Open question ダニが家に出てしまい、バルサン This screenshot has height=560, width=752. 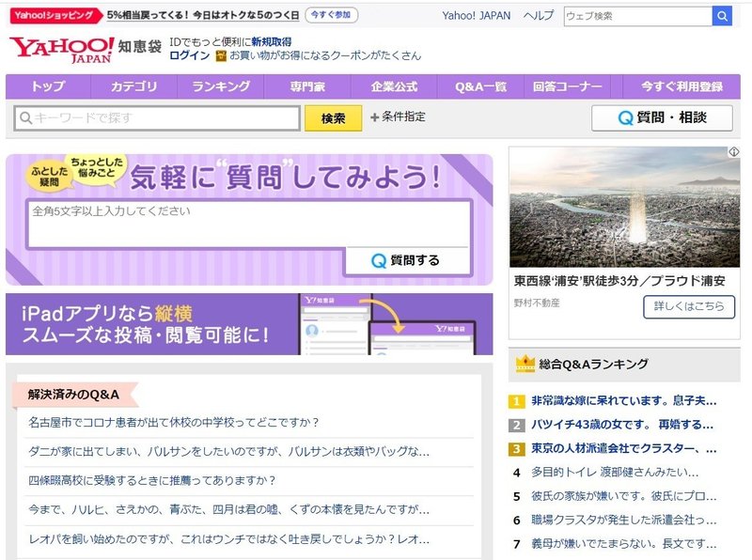[228, 452]
